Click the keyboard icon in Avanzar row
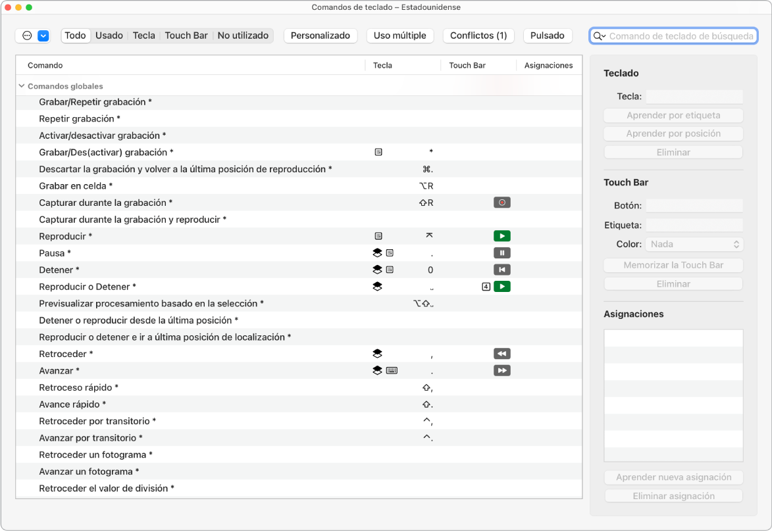The image size is (772, 532). 392,371
